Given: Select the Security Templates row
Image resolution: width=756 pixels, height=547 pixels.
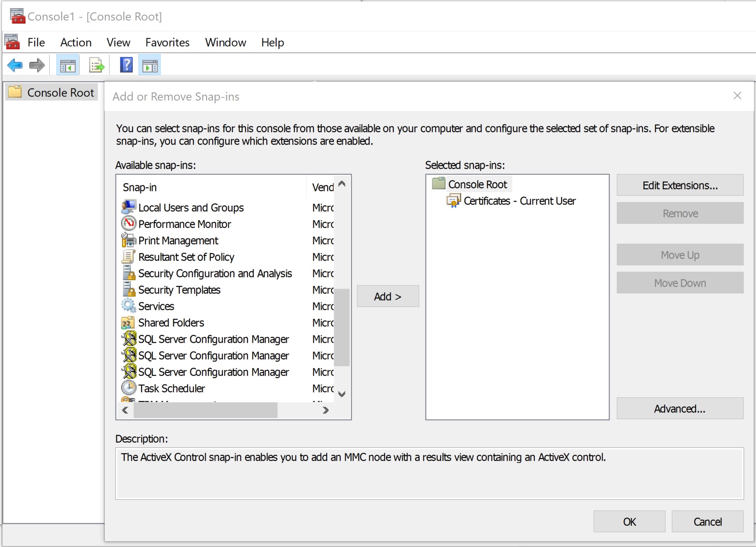Looking at the screenshot, I should click(226, 290).
